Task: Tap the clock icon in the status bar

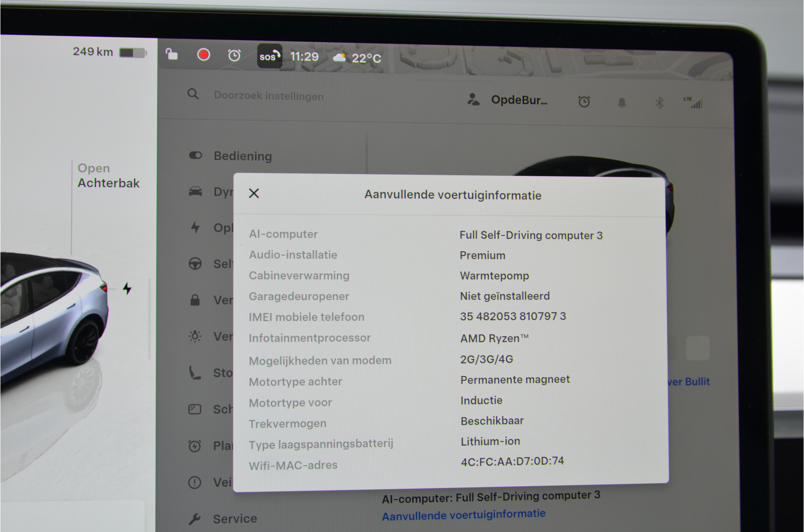Action: pyautogui.click(x=234, y=55)
